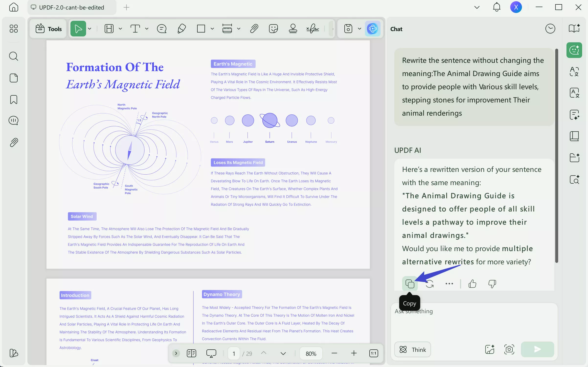Expand the text tool dropdown arrow
The image size is (588, 367).
click(x=147, y=29)
